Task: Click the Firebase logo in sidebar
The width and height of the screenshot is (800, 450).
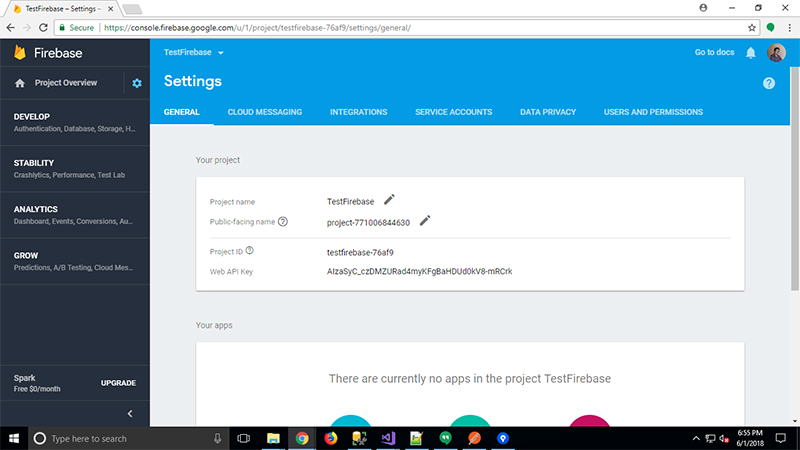Action: (x=20, y=52)
